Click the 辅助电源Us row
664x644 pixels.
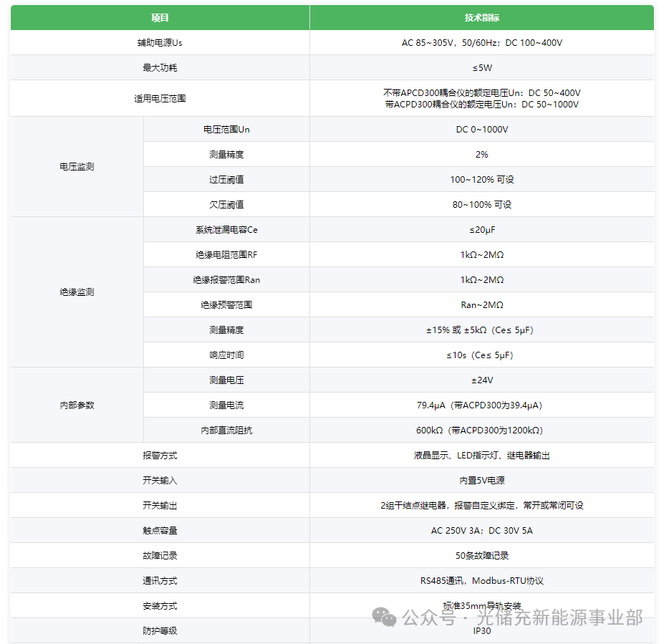coord(158,42)
